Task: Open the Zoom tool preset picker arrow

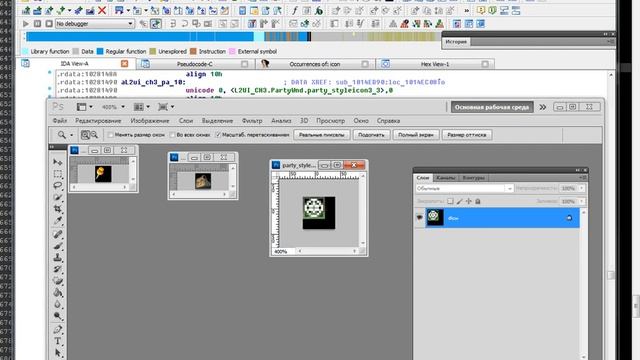Action: (71, 135)
